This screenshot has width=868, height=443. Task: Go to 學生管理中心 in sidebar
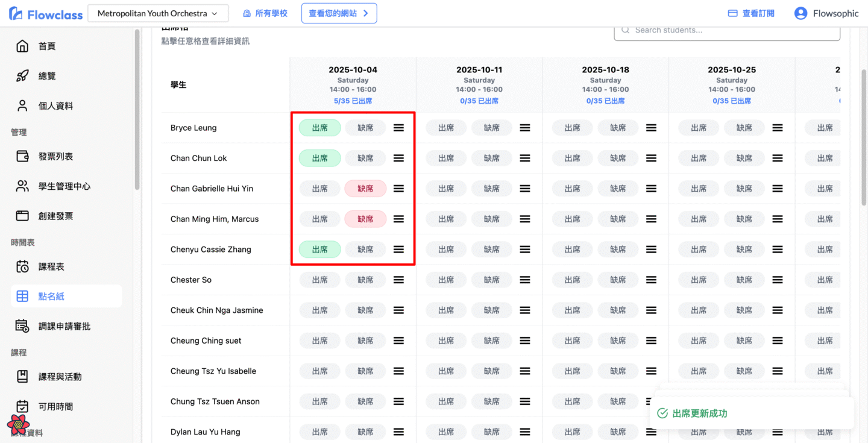click(64, 186)
